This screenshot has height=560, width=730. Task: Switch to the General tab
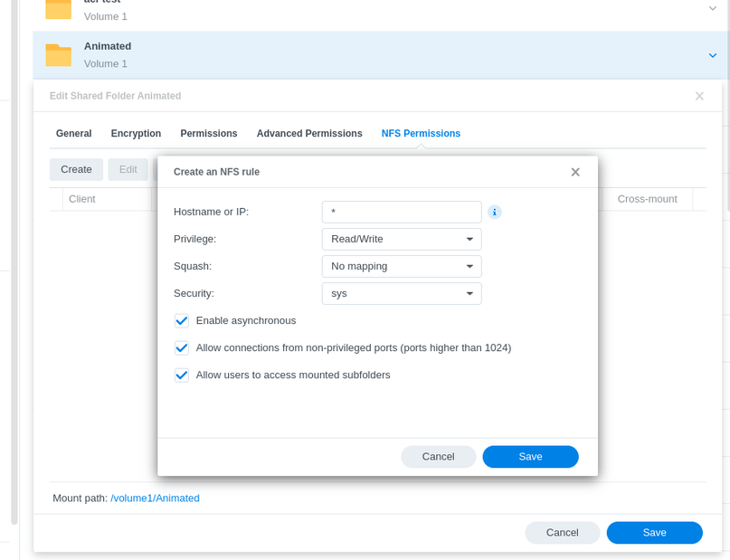coord(73,134)
